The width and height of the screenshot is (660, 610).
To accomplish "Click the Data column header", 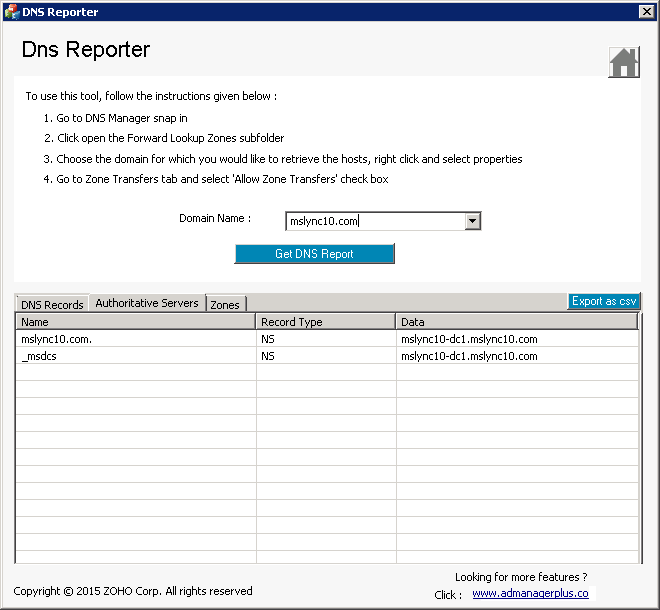I will [x=516, y=322].
